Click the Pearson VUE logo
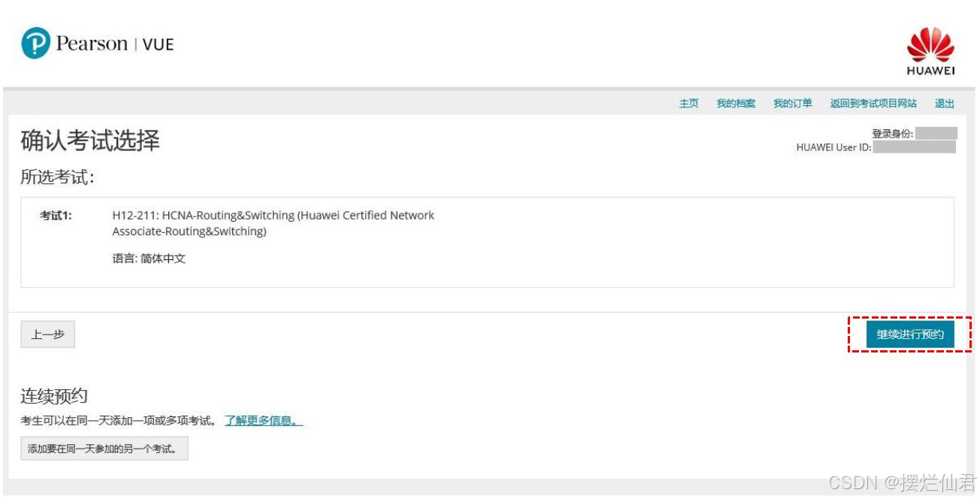 tap(98, 43)
